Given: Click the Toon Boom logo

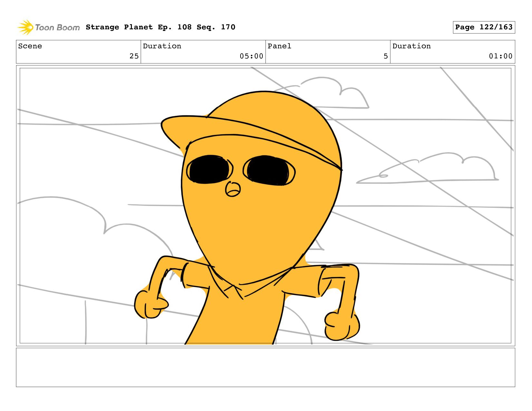Looking at the screenshot, I should tap(48, 27).
